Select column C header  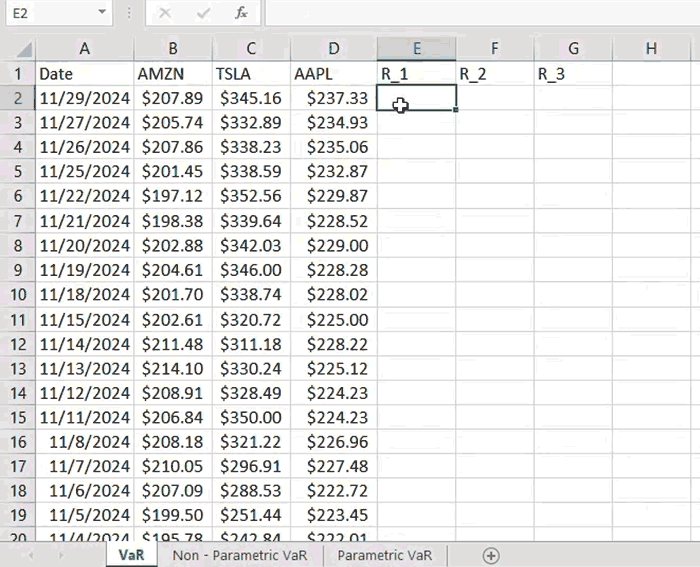coord(251,48)
